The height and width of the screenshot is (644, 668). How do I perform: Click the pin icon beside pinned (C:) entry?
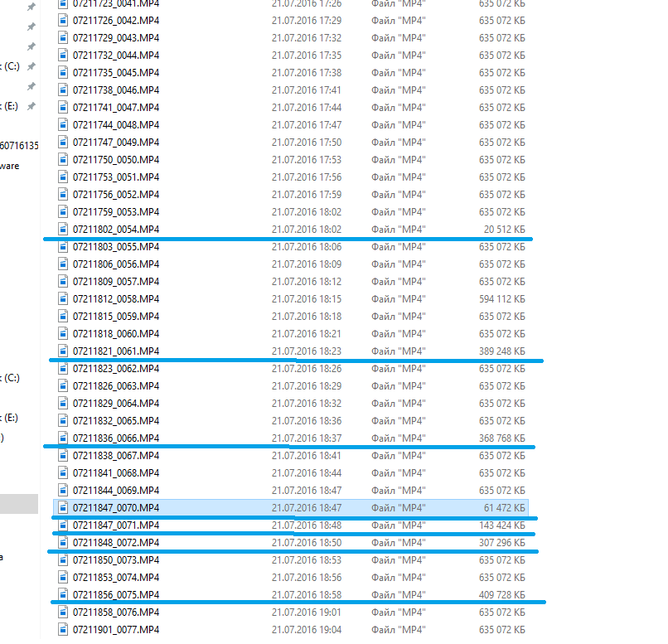[31, 66]
